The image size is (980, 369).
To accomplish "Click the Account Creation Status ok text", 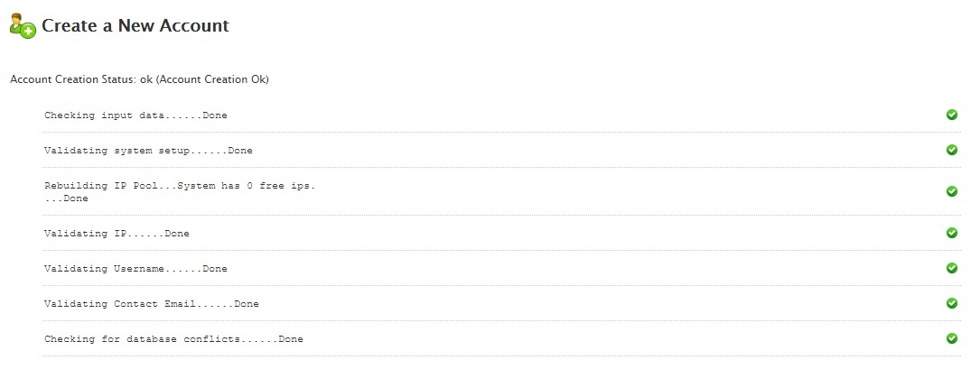I will [x=139, y=80].
